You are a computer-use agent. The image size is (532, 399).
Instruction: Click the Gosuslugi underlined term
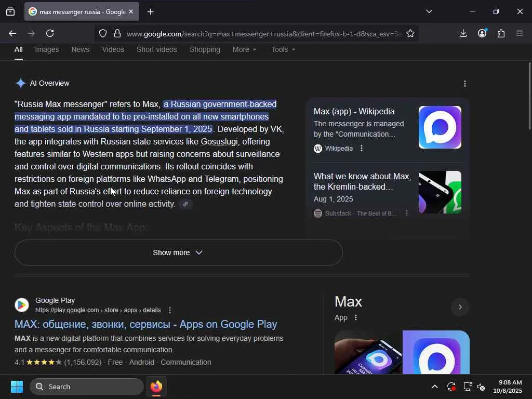(x=219, y=141)
